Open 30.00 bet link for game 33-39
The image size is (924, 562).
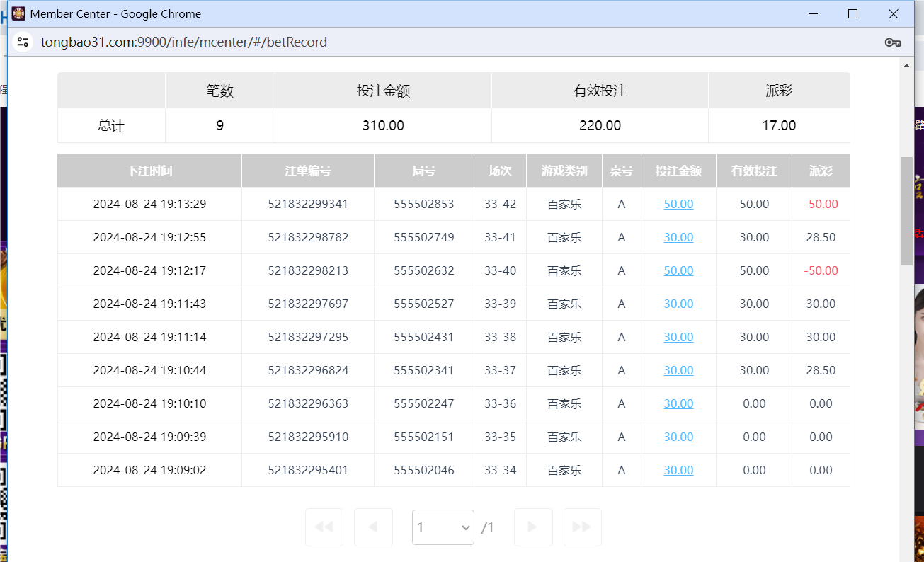[x=678, y=304]
